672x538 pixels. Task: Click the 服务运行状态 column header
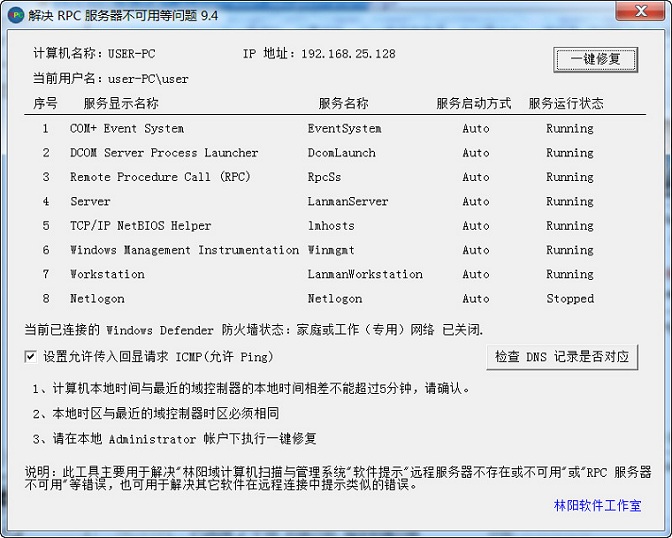[566, 103]
